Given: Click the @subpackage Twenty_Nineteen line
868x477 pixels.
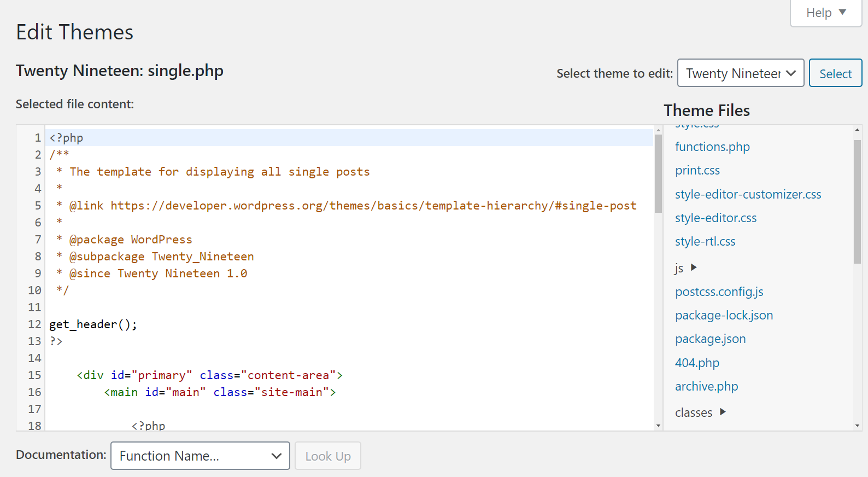Looking at the screenshot, I should (x=155, y=257).
